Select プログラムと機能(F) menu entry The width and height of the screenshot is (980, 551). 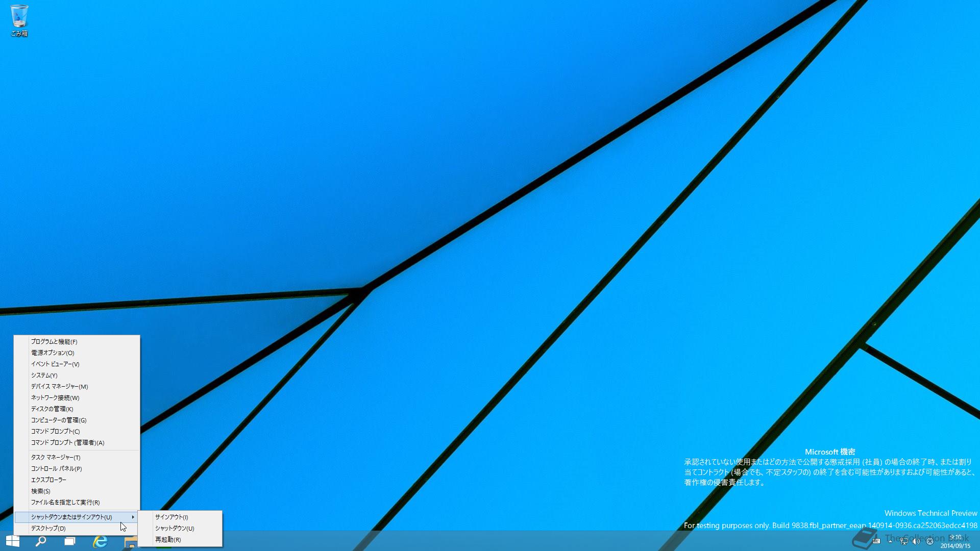77,342
